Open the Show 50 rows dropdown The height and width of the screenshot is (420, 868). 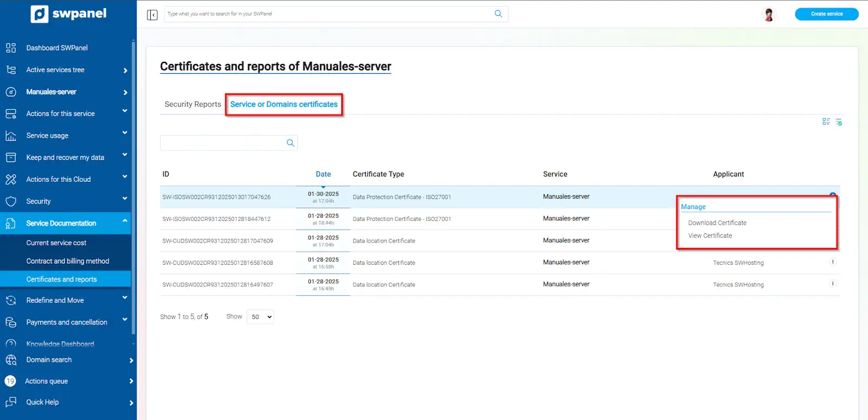[x=260, y=317]
